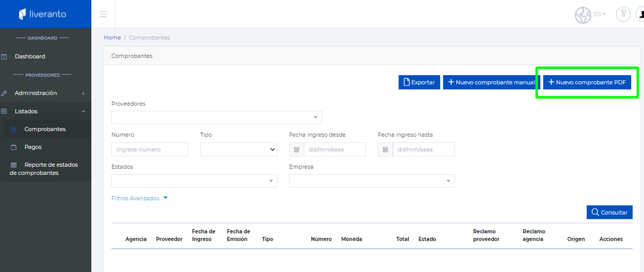
Task: Focus the Número input field
Action: tap(150, 149)
